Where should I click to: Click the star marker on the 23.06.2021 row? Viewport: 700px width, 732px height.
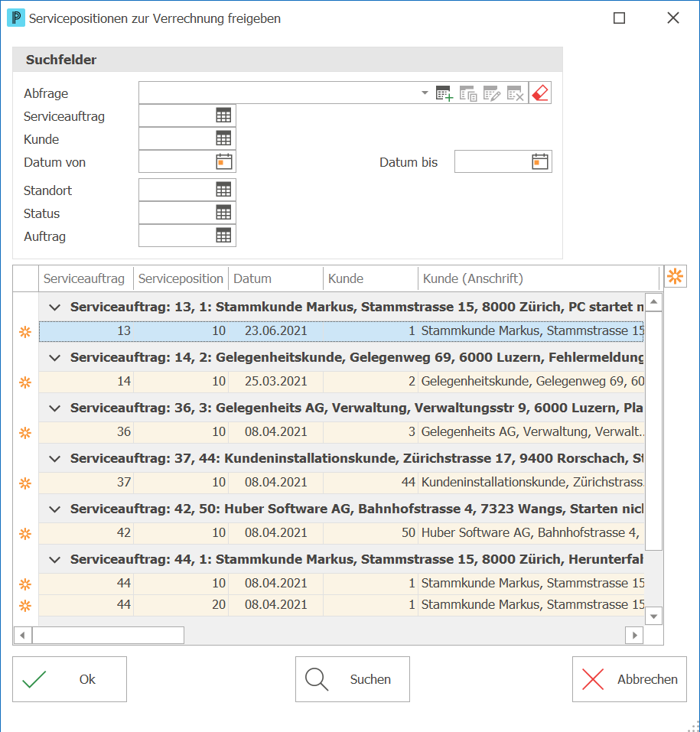coord(25,332)
